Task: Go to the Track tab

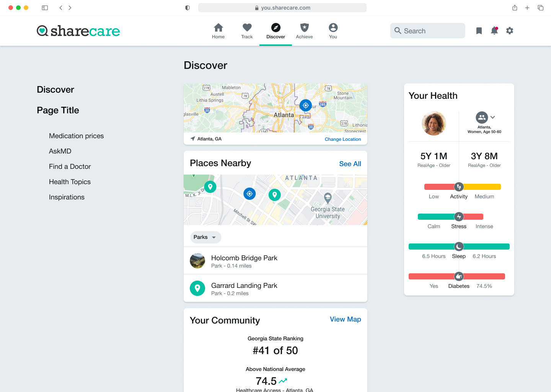Action: pyautogui.click(x=247, y=31)
